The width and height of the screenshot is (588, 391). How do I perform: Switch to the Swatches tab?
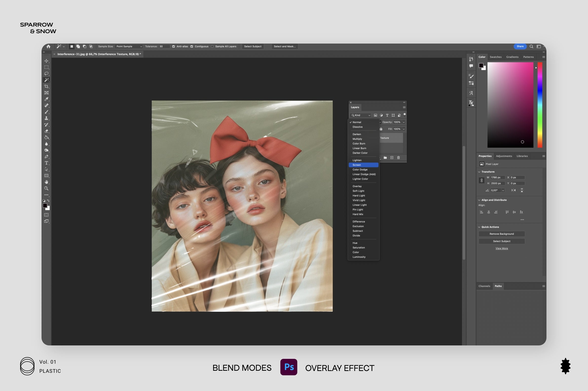495,57
